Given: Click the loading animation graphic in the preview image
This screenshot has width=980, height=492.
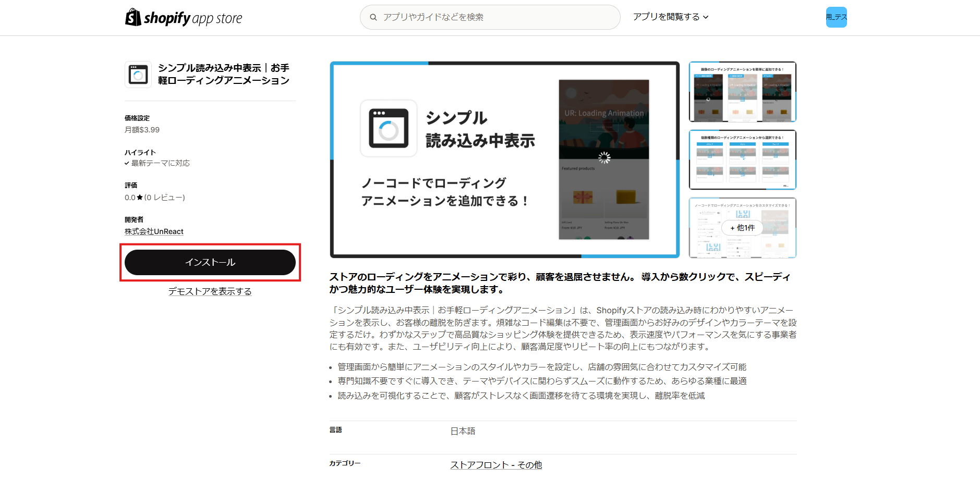Looking at the screenshot, I should (604, 157).
